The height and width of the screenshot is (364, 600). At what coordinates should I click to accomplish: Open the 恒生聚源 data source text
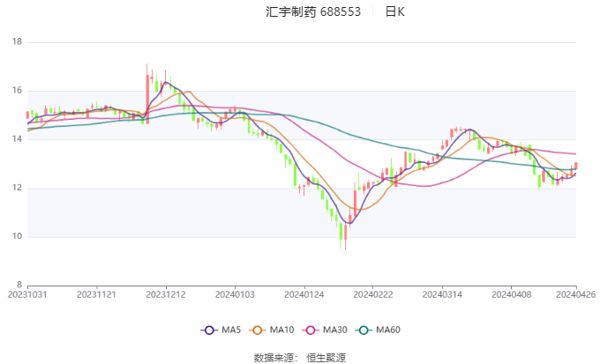click(x=326, y=357)
